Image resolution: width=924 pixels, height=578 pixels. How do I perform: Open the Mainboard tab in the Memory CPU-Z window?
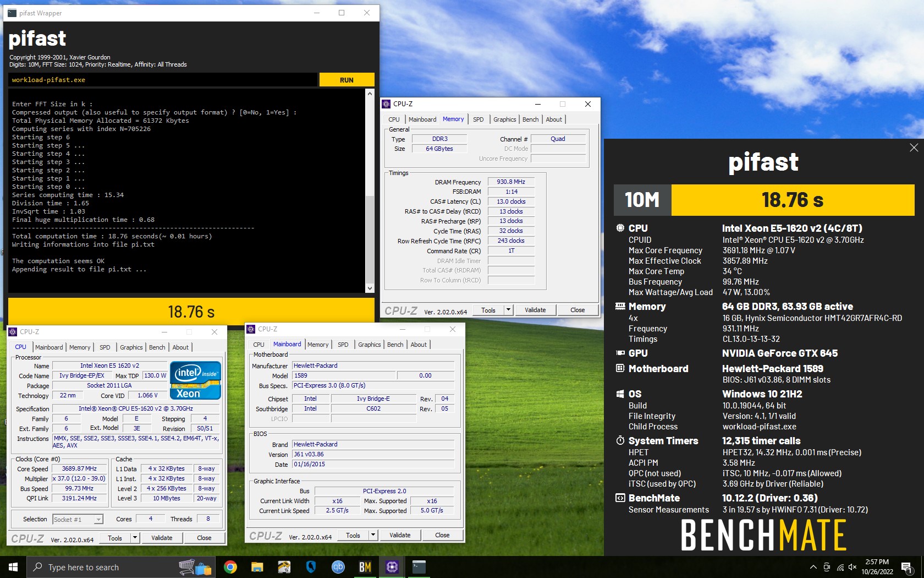(x=422, y=119)
